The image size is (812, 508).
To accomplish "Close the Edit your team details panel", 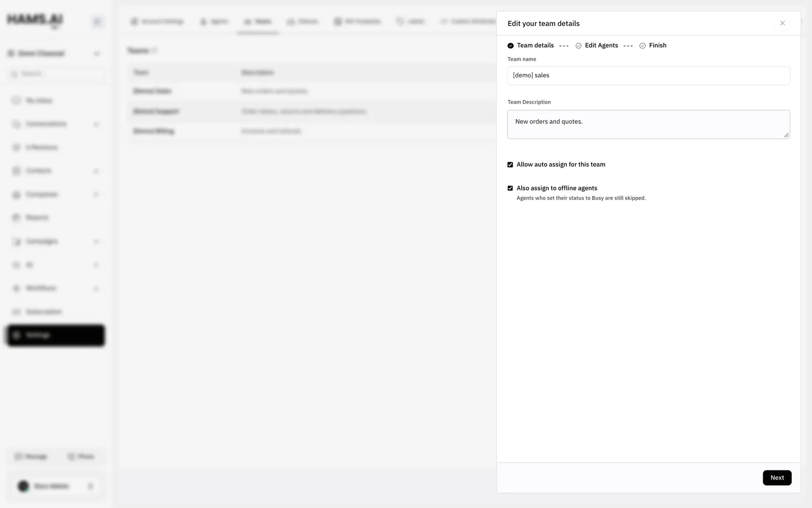I will (782, 23).
